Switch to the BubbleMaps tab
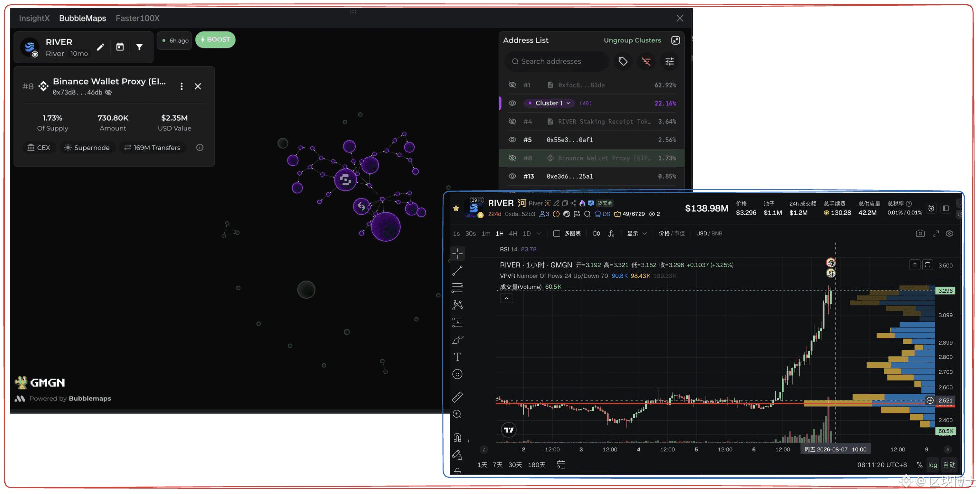The height and width of the screenshot is (494, 980). 83,18
